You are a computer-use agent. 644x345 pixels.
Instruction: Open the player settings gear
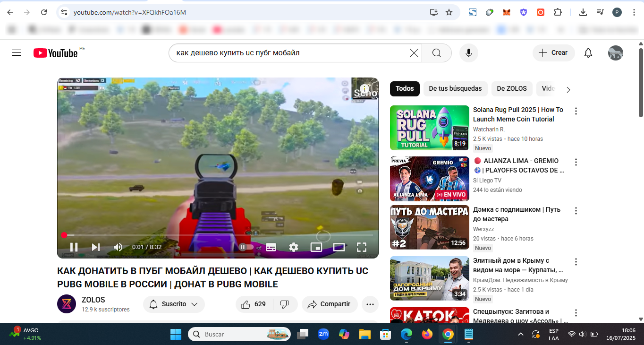tap(294, 247)
